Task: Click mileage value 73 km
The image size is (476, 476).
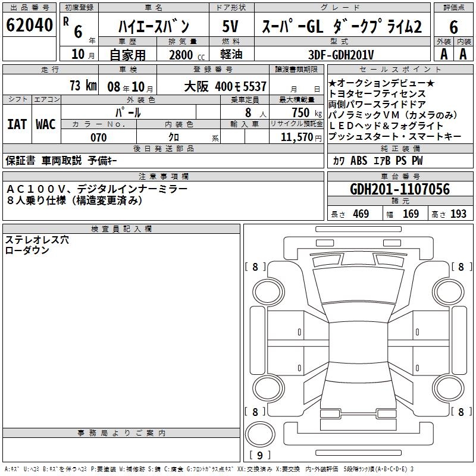Action: click(83, 86)
